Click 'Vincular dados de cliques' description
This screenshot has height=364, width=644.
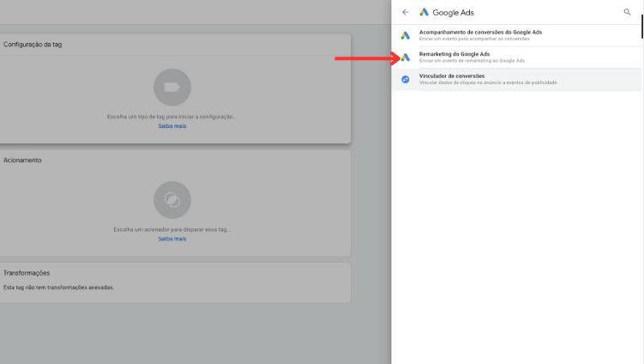(488, 82)
